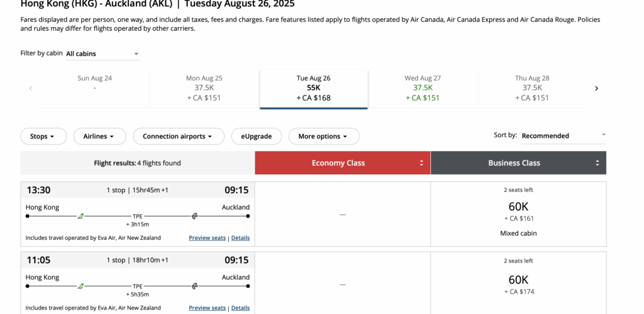Toggle the eUpgrade filter
Image resolution: width=644 pixels, height=314 pixels.
click(257, 137)
